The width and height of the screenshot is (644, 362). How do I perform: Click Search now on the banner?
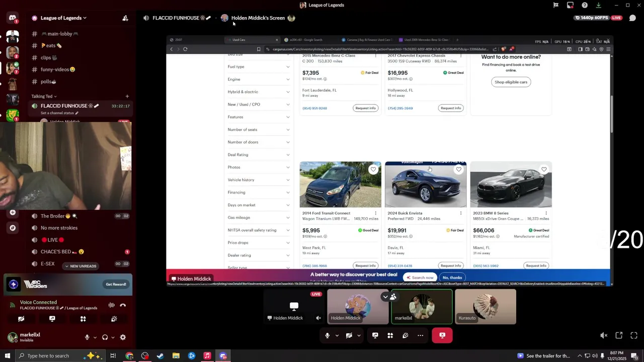[420, 278]
